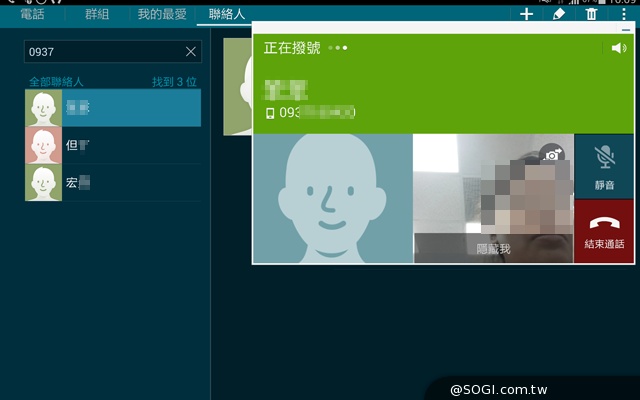Viewport: 640px width, 400px height.
Task: Click avatar of contact starting with 宏
Action: tap(43, 183)
